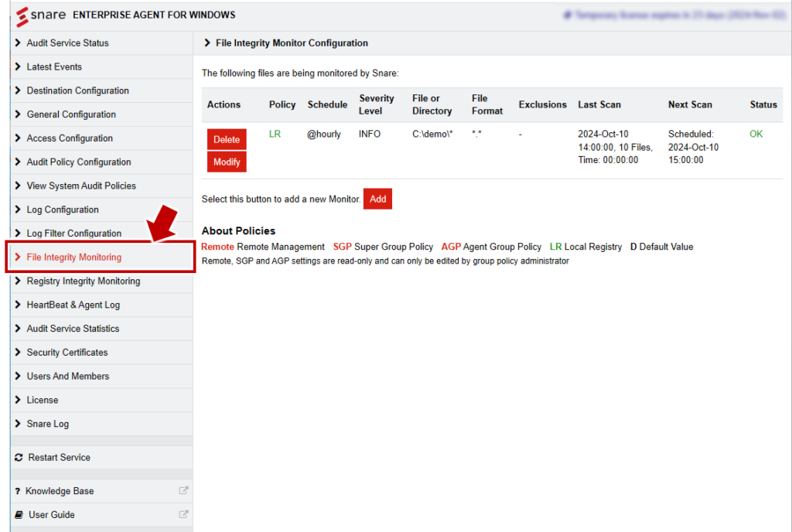Open Users And Members page

[x=101, y=376]
